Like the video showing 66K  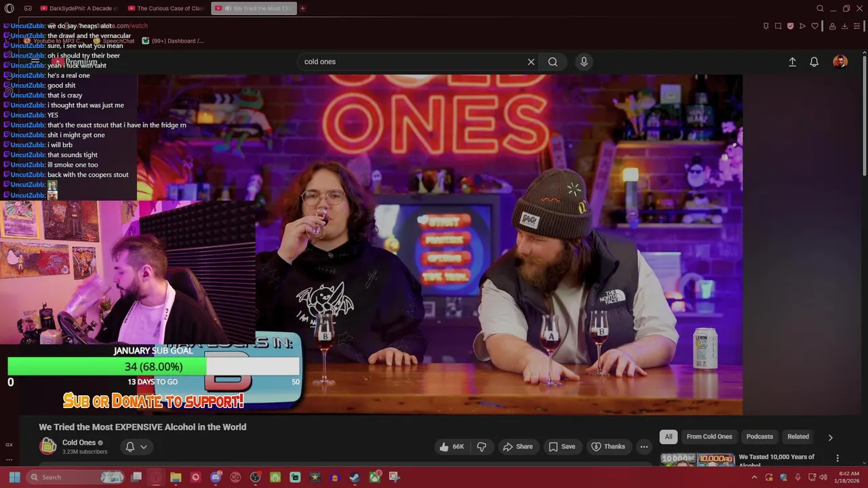451,447
